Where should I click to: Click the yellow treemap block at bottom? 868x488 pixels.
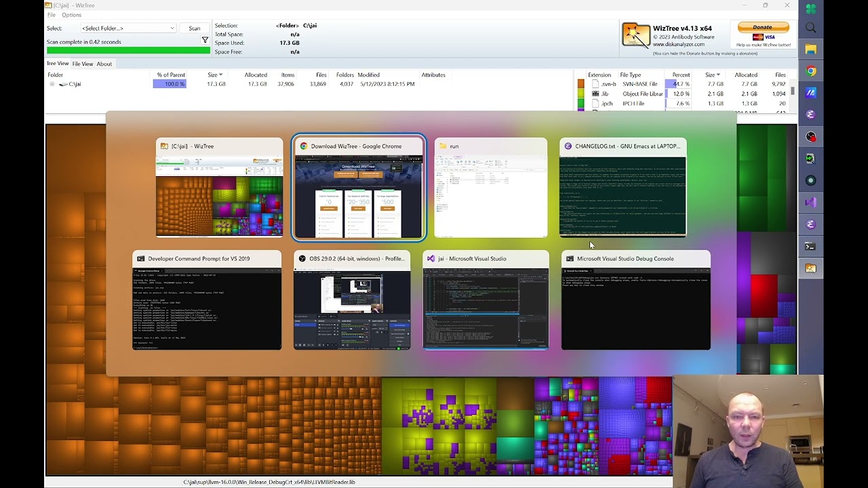(441, 427)
